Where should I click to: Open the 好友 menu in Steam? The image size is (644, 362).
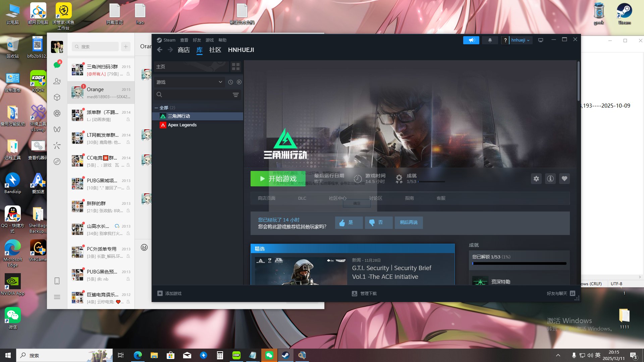(197, 40)
